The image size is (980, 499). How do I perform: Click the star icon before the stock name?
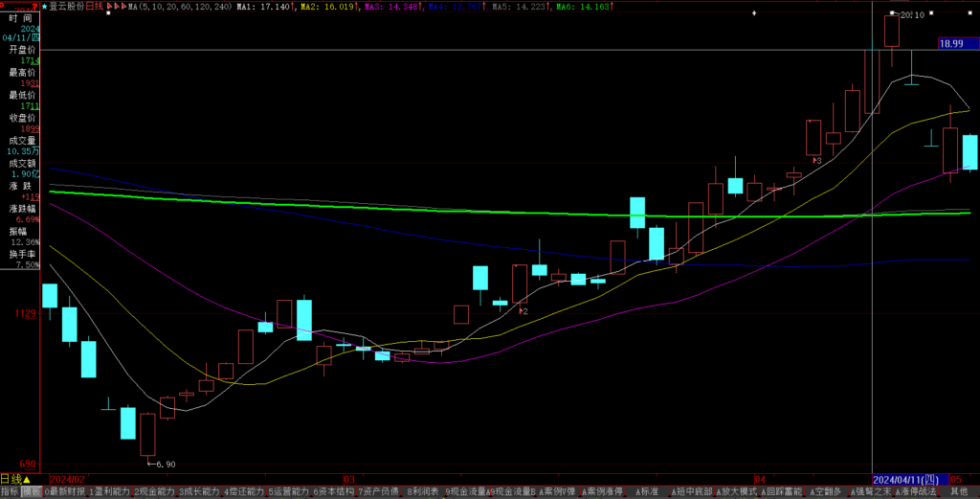[x=44, y=6]
